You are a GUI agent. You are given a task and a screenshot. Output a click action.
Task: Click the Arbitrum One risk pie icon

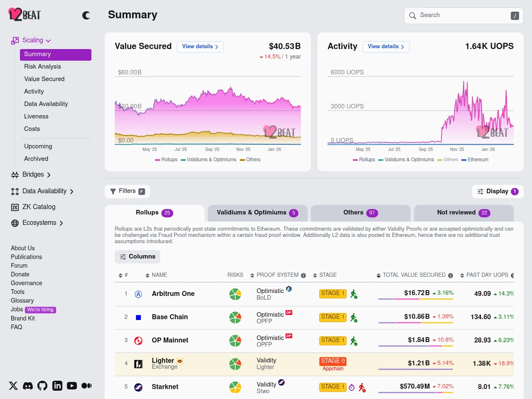coord(235,294)
